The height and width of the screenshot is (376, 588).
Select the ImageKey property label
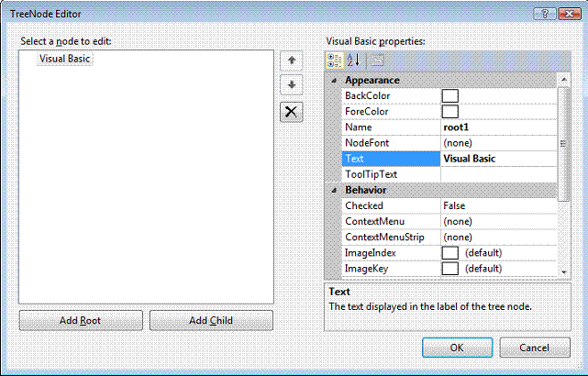pyautogui.click(x=391, y=269)
